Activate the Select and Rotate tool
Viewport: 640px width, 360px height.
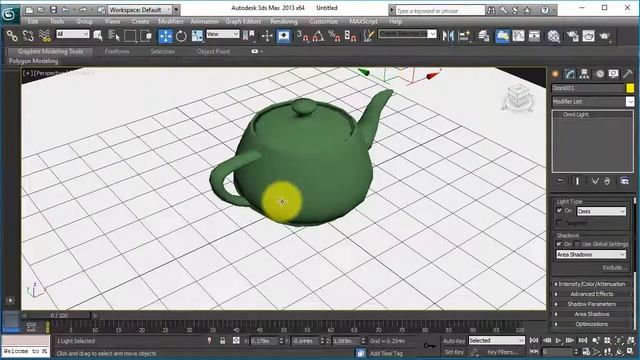pos(181,36)
